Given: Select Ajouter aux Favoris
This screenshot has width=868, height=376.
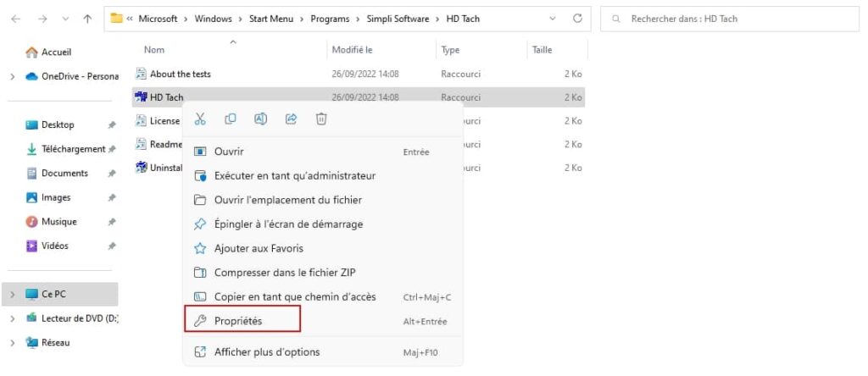Looking at the screenshot, I should coord(323,248).
